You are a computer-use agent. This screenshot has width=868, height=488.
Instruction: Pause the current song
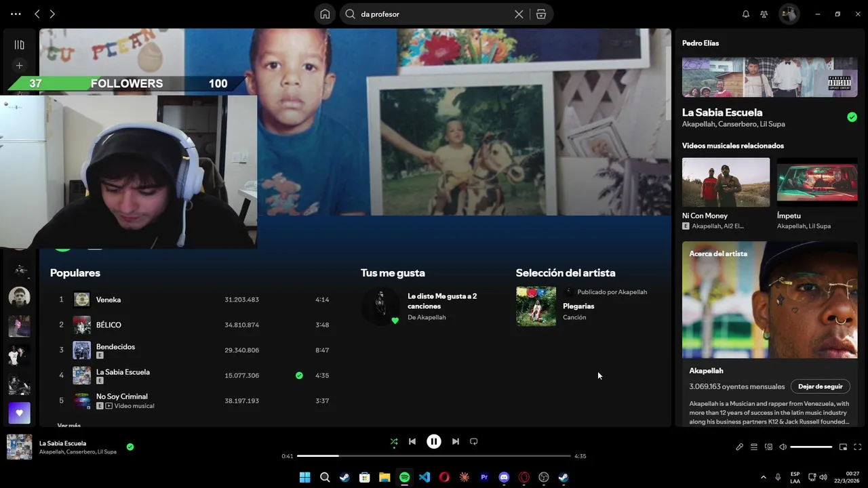point(434,441)
